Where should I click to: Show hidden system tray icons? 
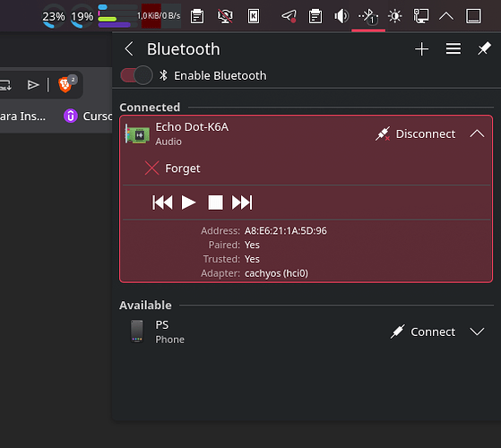pyautogui.click(x=446, y=16)
